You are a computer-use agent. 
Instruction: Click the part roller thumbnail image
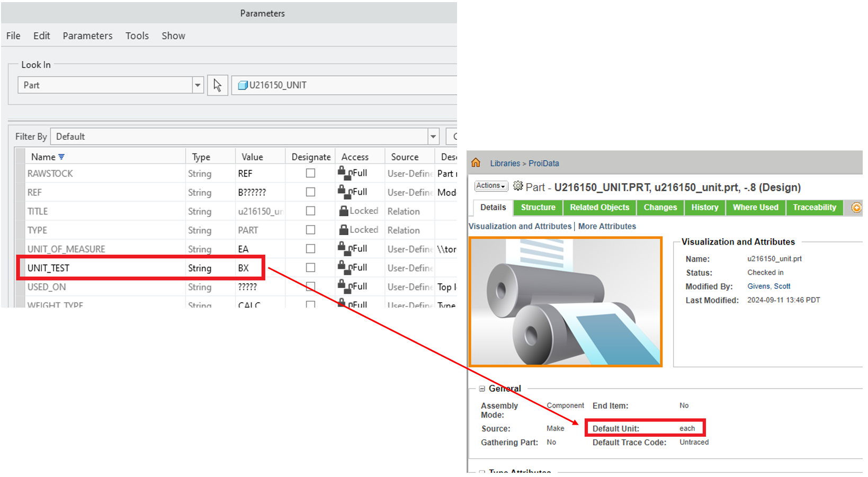pos(565,301)
